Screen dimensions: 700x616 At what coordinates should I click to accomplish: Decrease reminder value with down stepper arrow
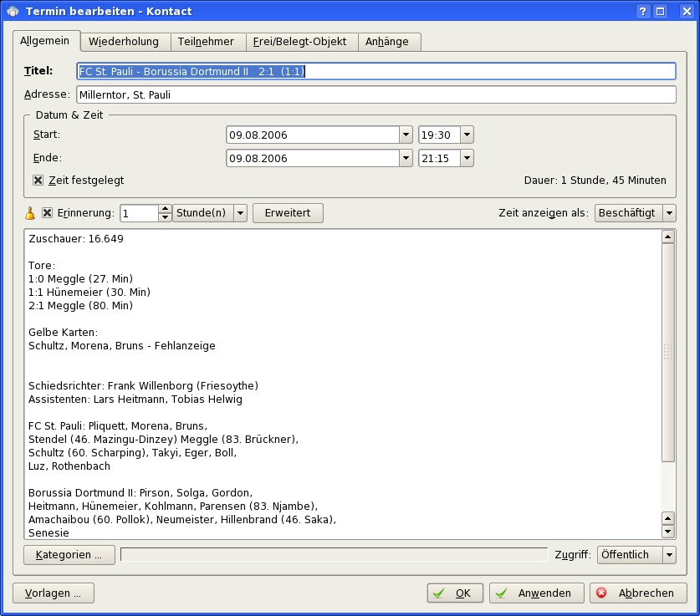point(166,217)
